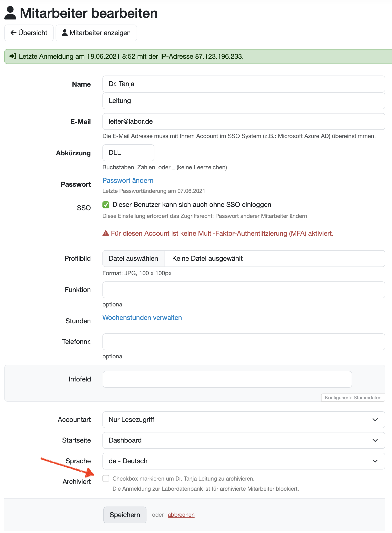The image size is (392, 533).
Task: Click the login icon in the green banner
Action: tap(13, 56)
